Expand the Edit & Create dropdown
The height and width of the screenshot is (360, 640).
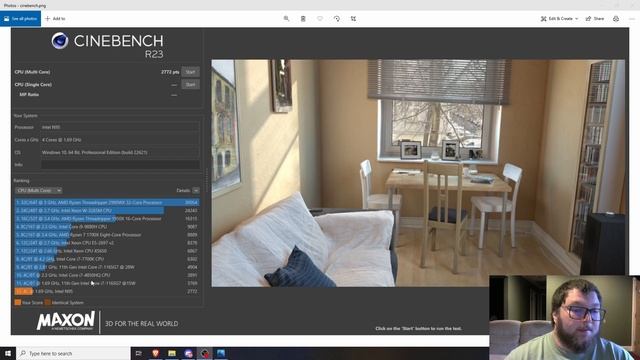[560, 19]
